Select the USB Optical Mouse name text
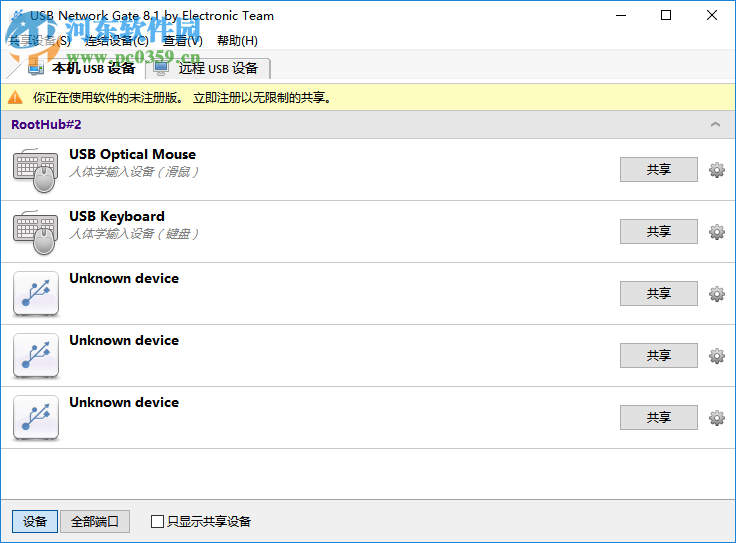Viewport: 736px width, 543px height. pyautogui.click(x=132, y=154)
